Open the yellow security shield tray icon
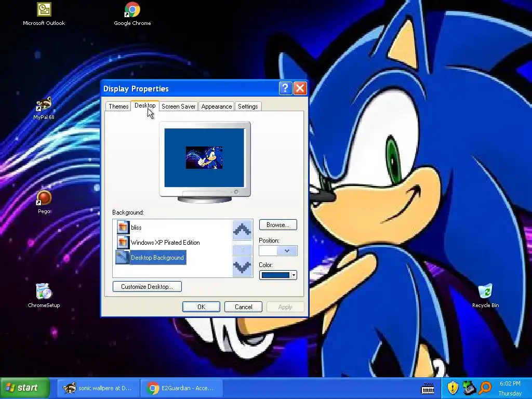This screenshot has height=399, width=532. click(x=453, y=388)
